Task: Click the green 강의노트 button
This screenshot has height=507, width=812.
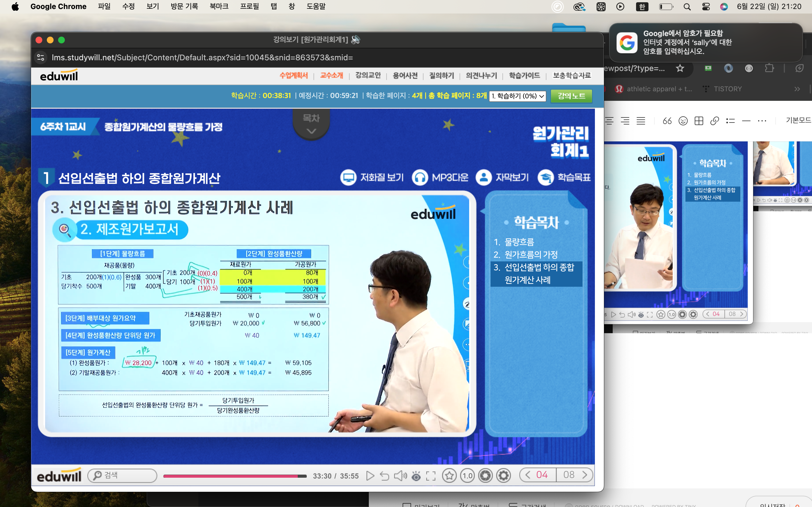Action: 571,96
